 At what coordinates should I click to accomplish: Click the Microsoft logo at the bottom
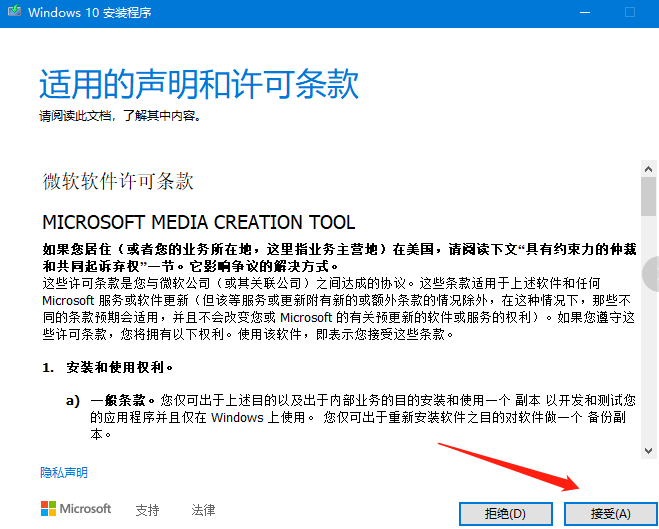76,509
